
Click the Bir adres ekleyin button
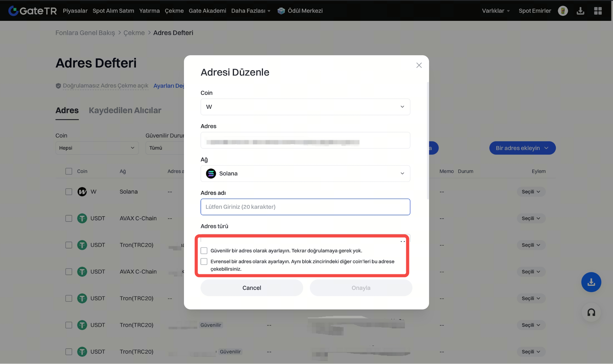tap(522, 148)
